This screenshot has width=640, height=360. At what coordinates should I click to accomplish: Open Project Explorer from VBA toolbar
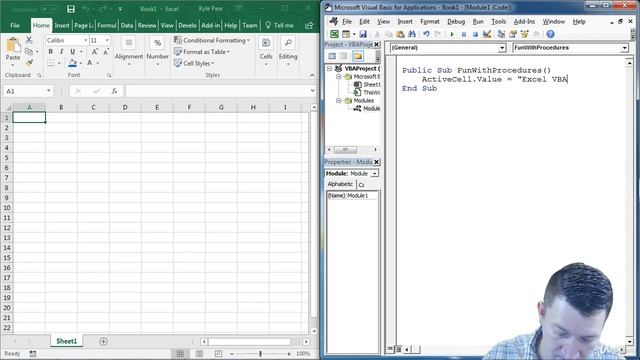click(x=501, y=34)
